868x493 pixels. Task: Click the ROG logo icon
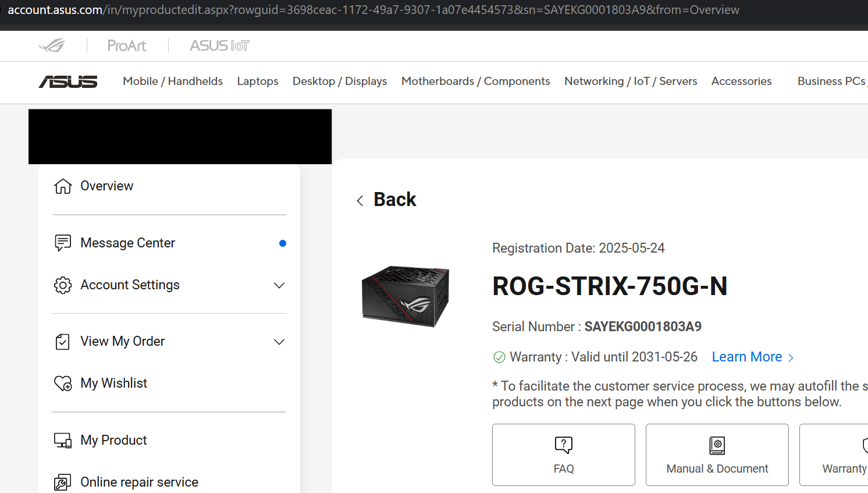point(52,45)
